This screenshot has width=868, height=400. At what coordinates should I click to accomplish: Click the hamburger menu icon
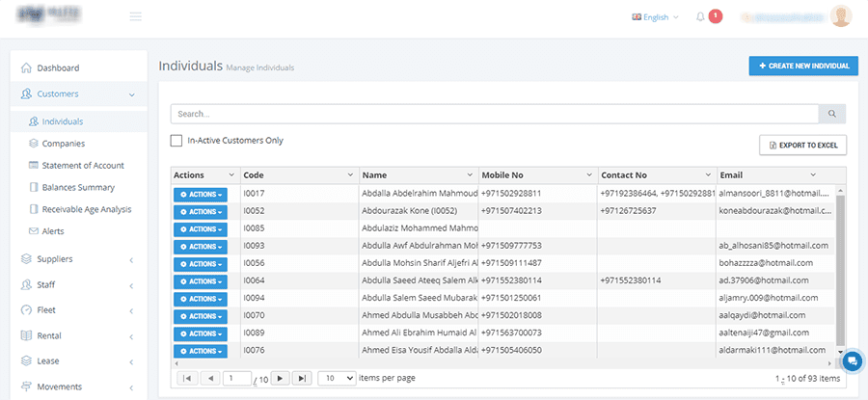pyautogui.click(x=136, y=16)
